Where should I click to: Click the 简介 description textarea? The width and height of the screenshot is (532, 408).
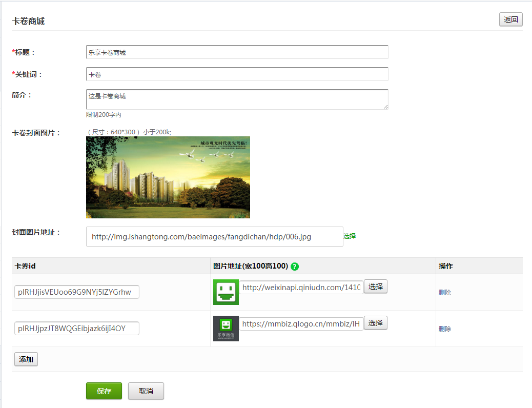click(x=237, y=99)
